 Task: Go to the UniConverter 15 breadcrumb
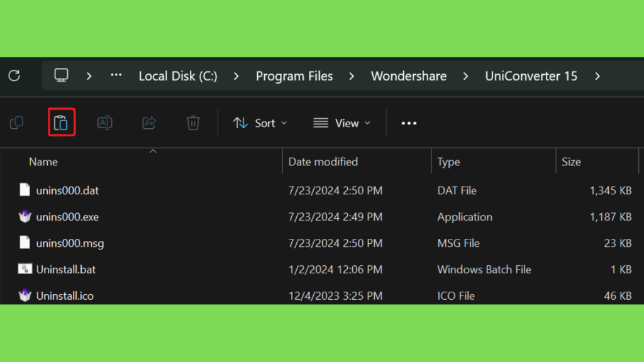[x=531, y=76]
